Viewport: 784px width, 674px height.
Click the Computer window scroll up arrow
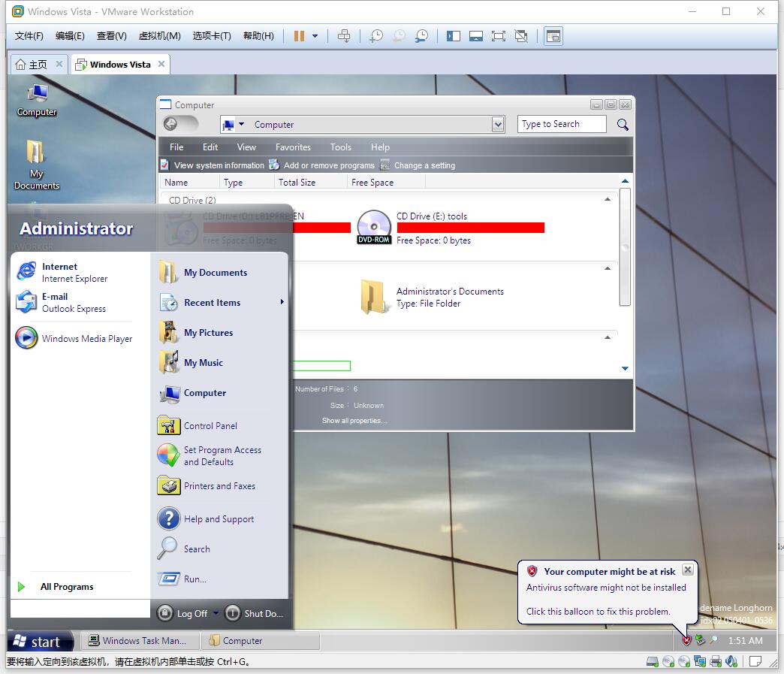(x=625, y=181)
